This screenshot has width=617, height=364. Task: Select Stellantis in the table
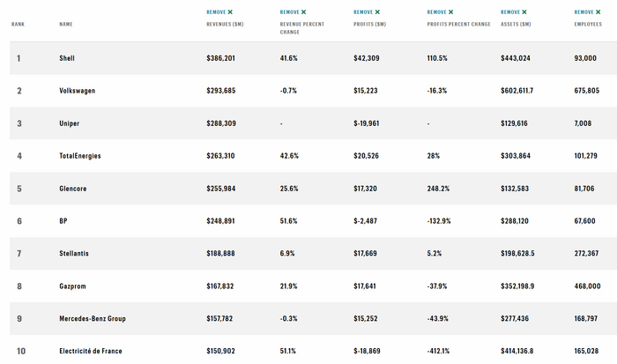(75, 254)
